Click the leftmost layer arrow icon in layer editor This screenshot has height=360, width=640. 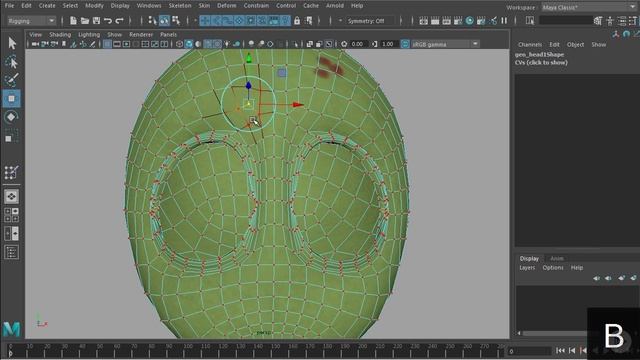pyautogui.click(x=596, y=278)
